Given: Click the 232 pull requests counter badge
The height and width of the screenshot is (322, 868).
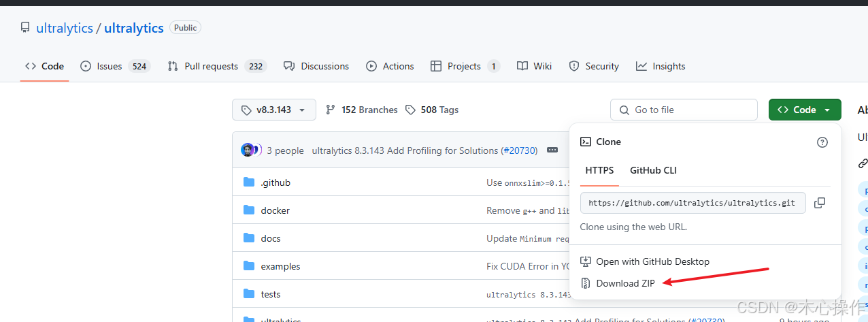Looking at the screenshot, I should click(256, 66).
